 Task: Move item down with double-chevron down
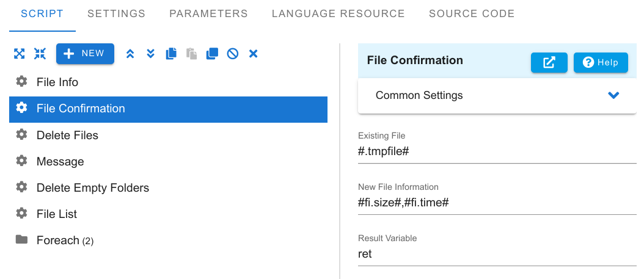151,53
